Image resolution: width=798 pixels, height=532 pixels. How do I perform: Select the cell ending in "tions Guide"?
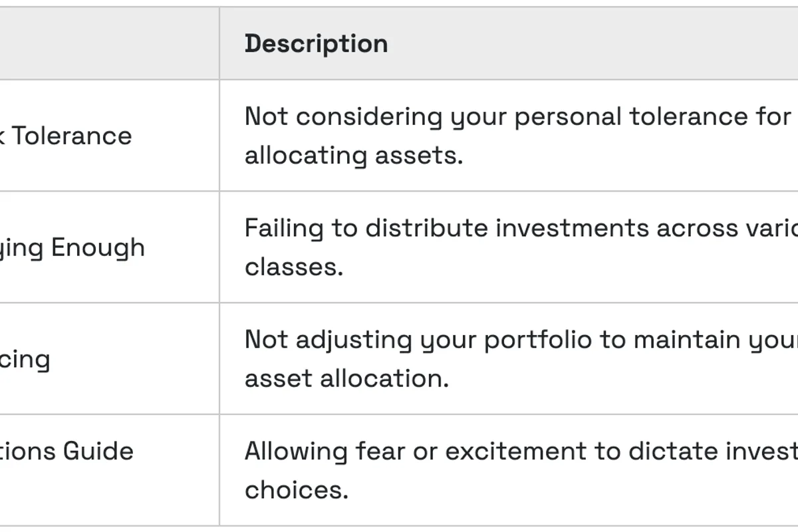click(x=66, y=451)
